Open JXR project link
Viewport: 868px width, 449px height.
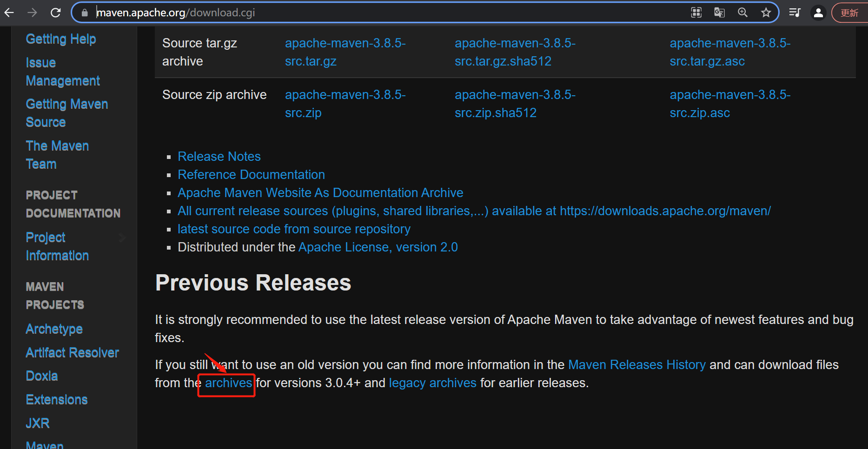click(x=38, y=423)
